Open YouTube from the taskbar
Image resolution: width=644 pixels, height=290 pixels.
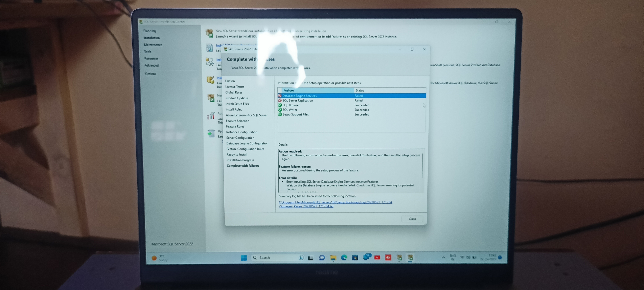pyautogui.click(x=377, y=257)
